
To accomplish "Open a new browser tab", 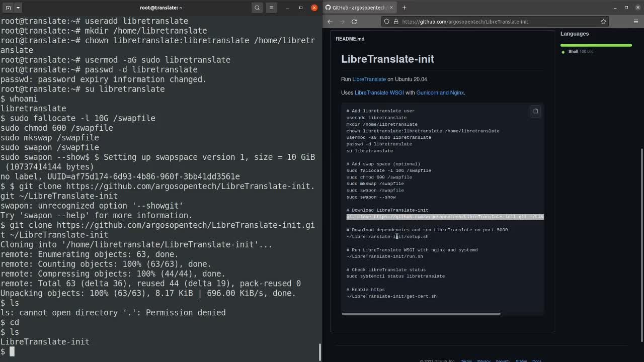I will coord(404,8).
